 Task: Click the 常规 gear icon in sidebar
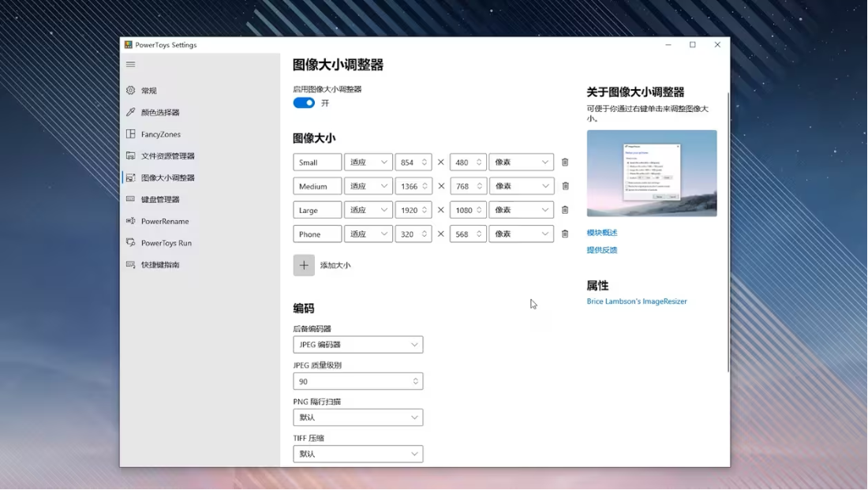[131, 90]
